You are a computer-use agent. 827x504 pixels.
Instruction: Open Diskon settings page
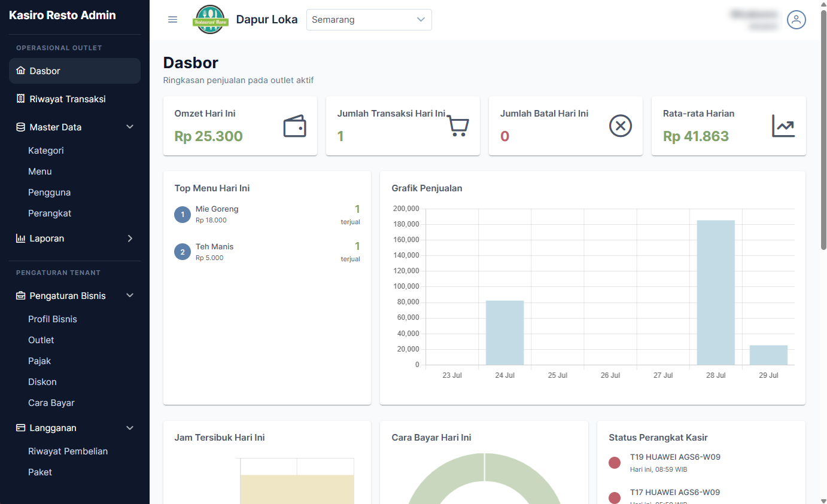(x=42, y=381)
